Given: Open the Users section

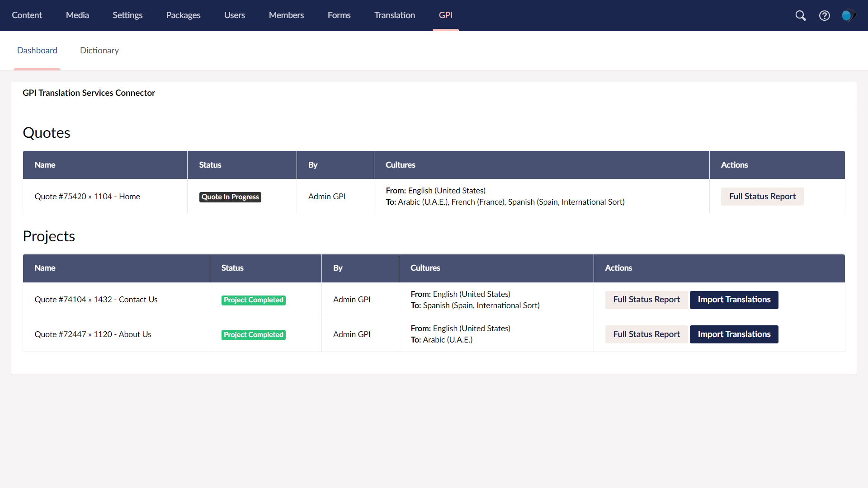Looking at the screenshot, I should click(235, 15).
